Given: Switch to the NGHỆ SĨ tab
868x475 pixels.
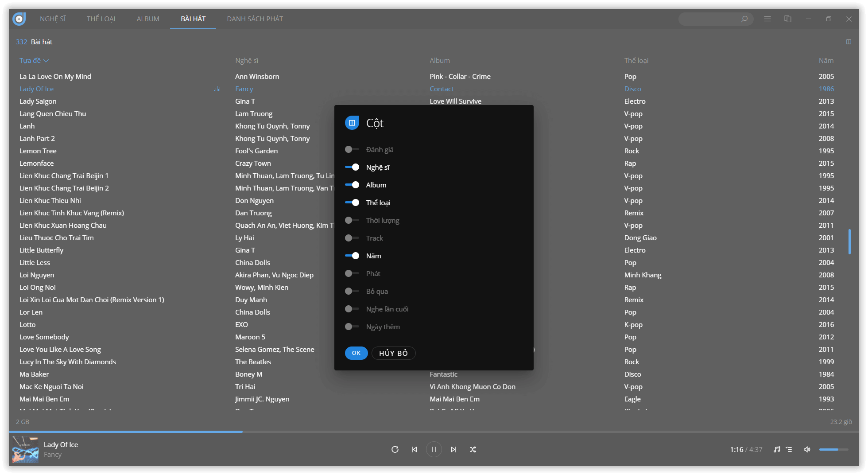Looking at the screenshot, I should pos(53,19).
